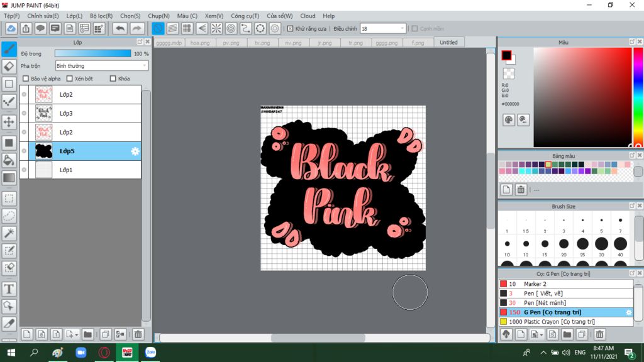Viewport: 644px width, 362px height.
Task: Delete layer with trash icon
Action: pos(138,334)
